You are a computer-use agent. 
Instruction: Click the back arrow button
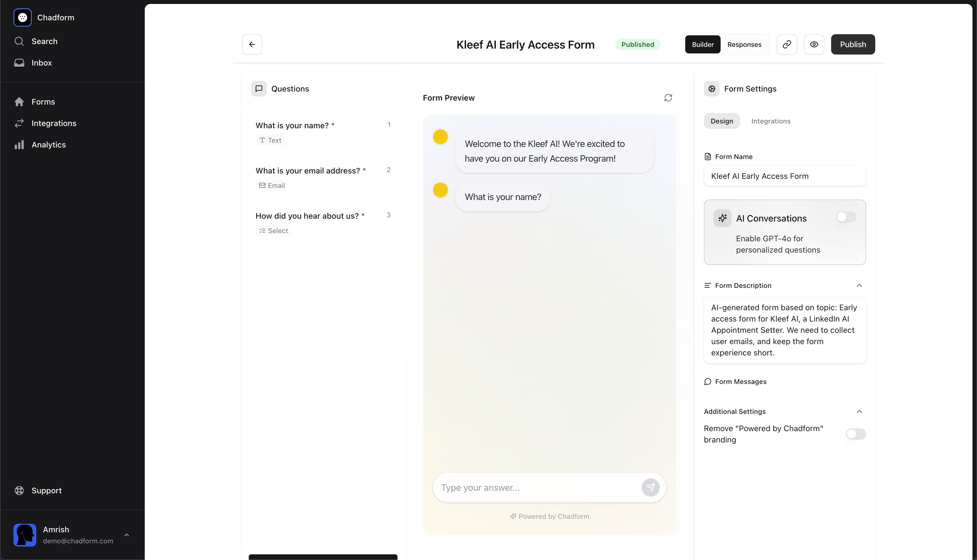click(x=252, y=44)
